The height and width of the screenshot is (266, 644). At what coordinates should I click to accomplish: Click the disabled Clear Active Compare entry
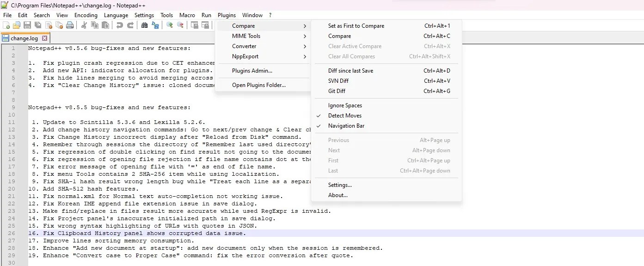click(386, 46)
